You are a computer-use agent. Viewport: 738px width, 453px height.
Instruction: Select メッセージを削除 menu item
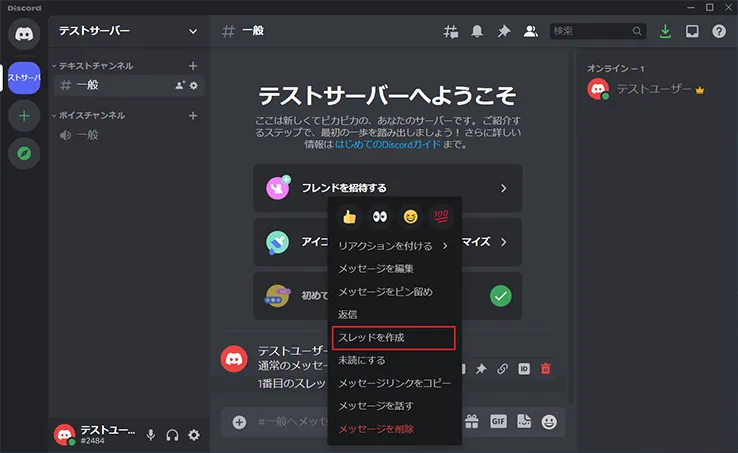[x=394, y=429]
